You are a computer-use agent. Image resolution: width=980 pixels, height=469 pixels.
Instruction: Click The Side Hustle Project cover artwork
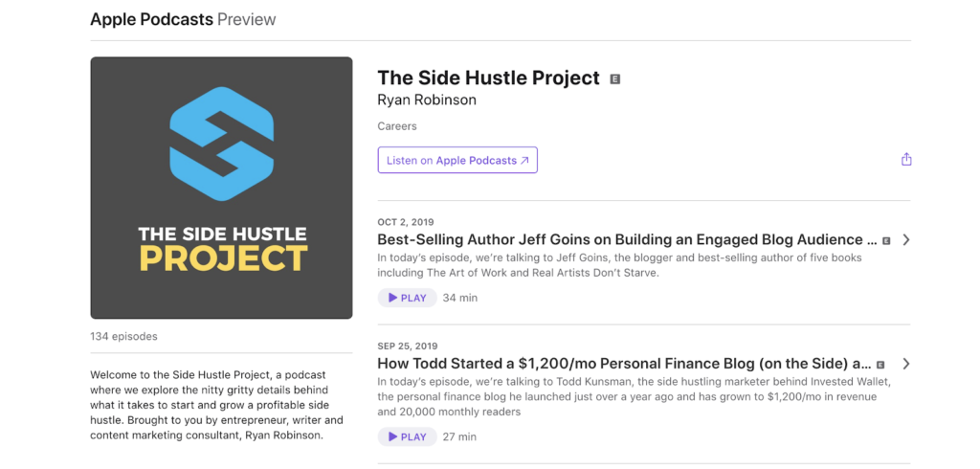tap(221, 188)
